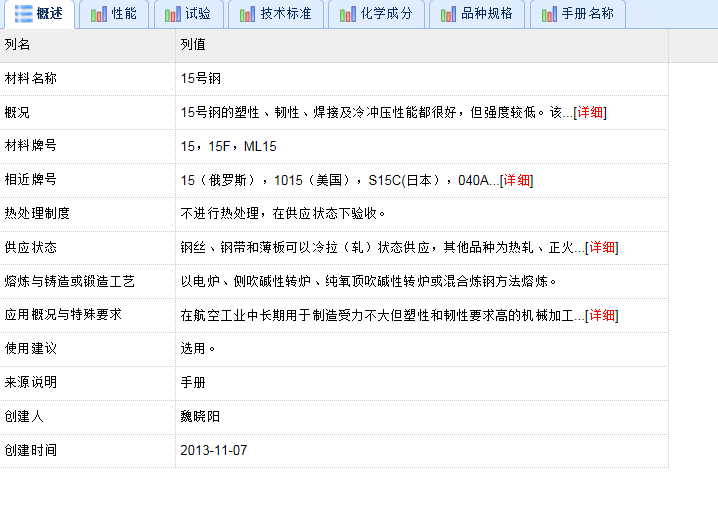718x507 pixels.
Task: Select the 相近牌号 label cell
Action: (x=87, y=180)
